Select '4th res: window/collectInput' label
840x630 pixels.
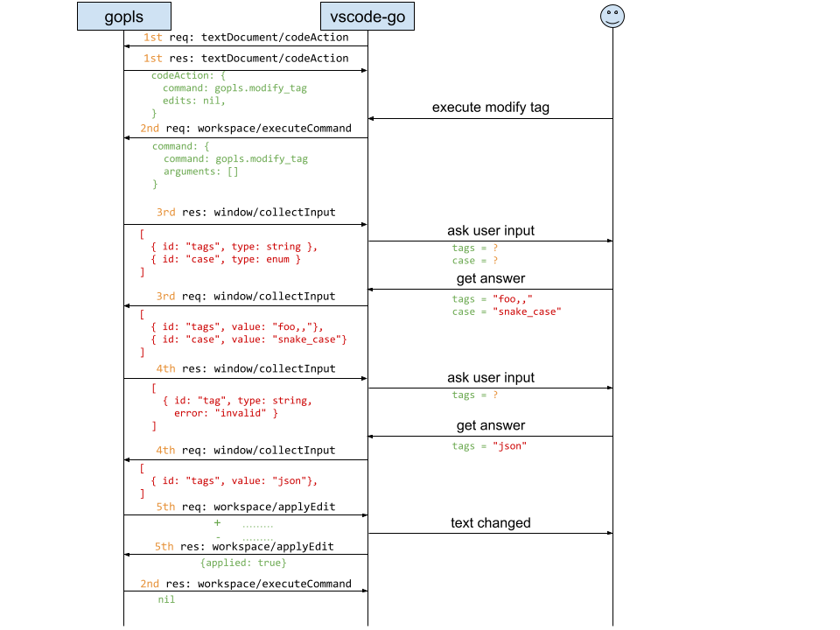246,369
